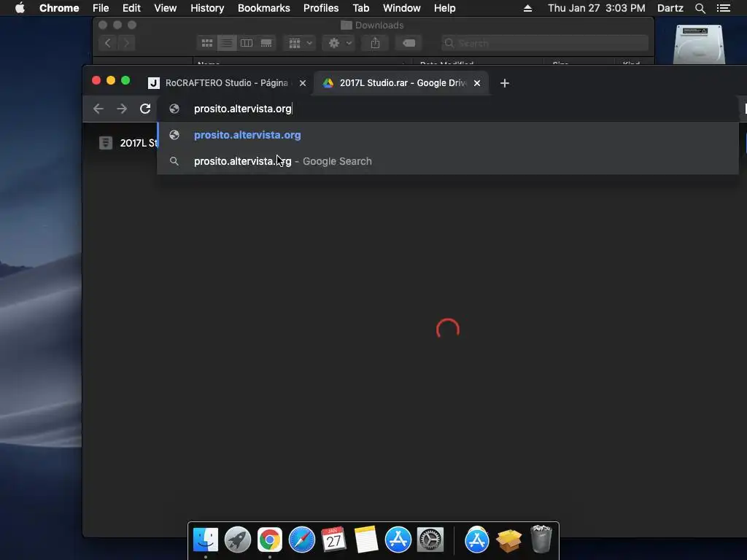Select gallery view in Finder Downloads window
The width and height of the screenshot is (747, 560).
266,43
